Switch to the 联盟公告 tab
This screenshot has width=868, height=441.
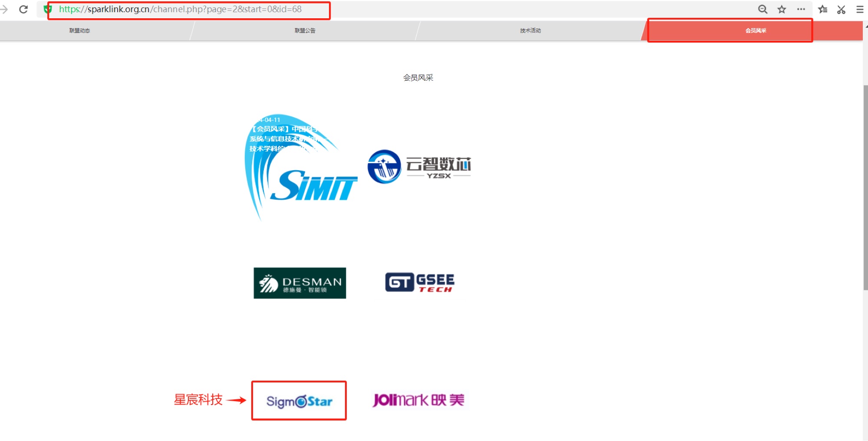click(305, 30)
